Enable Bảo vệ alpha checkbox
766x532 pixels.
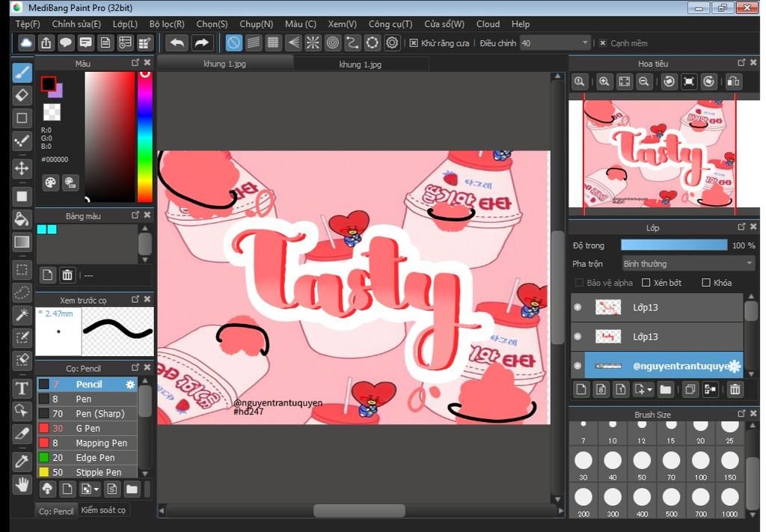(579, 282)
